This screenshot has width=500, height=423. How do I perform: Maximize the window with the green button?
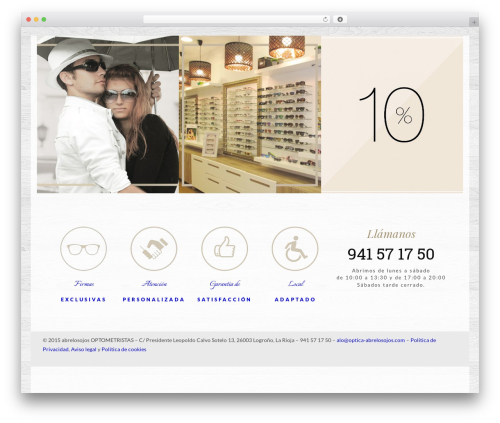tap(44, 20)
